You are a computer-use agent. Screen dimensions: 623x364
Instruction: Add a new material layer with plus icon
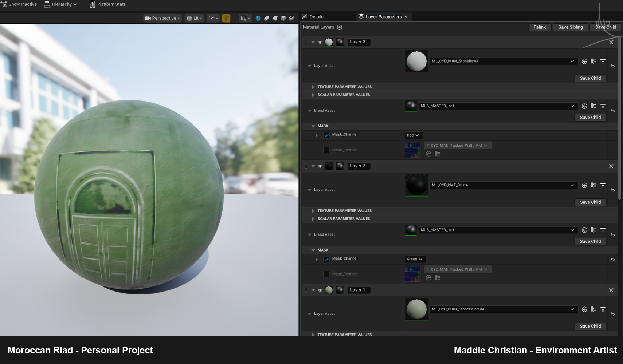(x=340, y=27)
